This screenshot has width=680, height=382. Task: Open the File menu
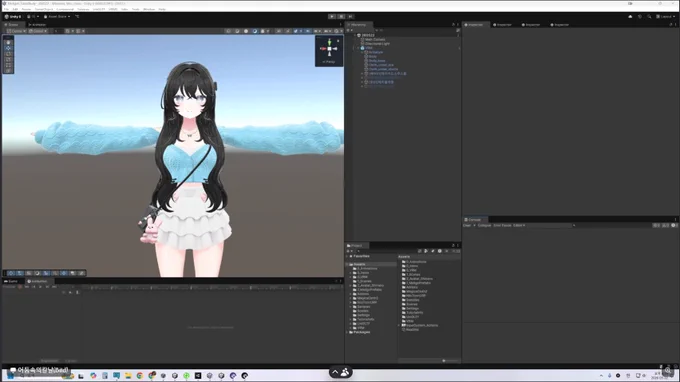click(6, 9)
